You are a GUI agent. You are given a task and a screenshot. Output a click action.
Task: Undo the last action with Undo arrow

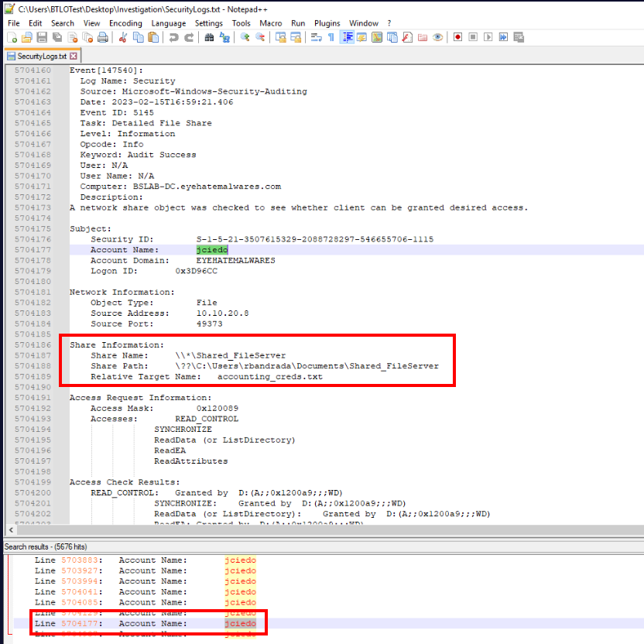click(x=173, y=37)
